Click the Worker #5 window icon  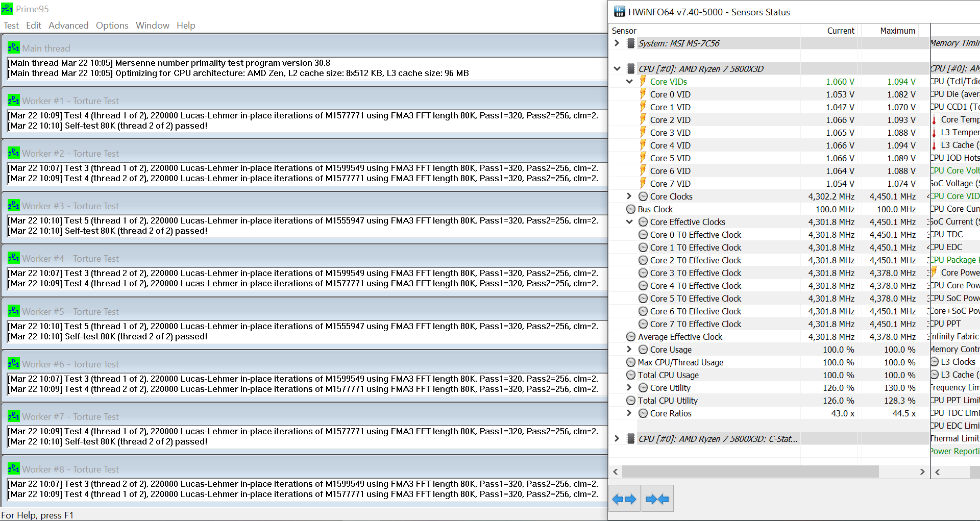click(14, 311)
